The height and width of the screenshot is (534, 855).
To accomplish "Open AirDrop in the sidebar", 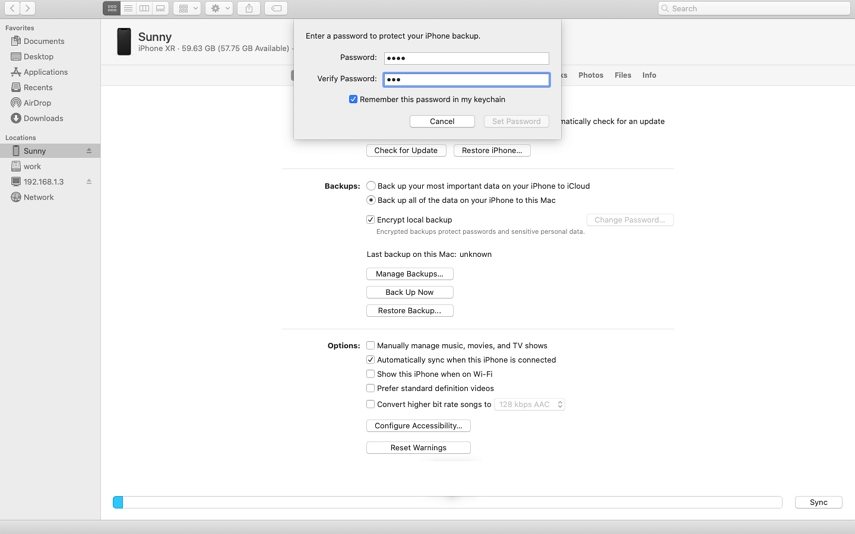I will (37, 103).
